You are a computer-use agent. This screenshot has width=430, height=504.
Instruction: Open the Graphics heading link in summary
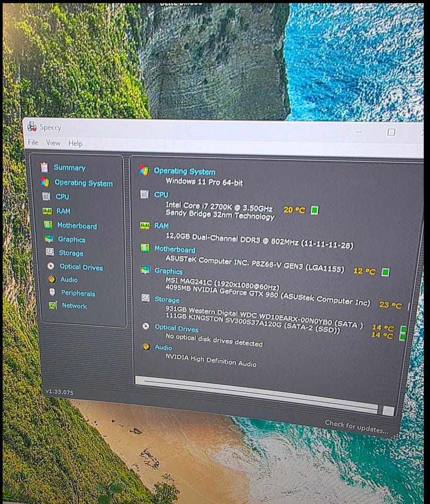point(168,271)
